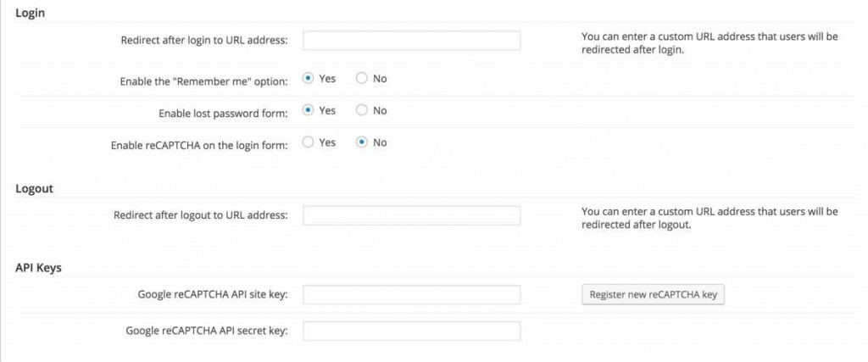Viewport: 868px width, 362px height.
Task: Click the help text about redirect after logout
Action: pyautogui.click(x=709, y=218)
